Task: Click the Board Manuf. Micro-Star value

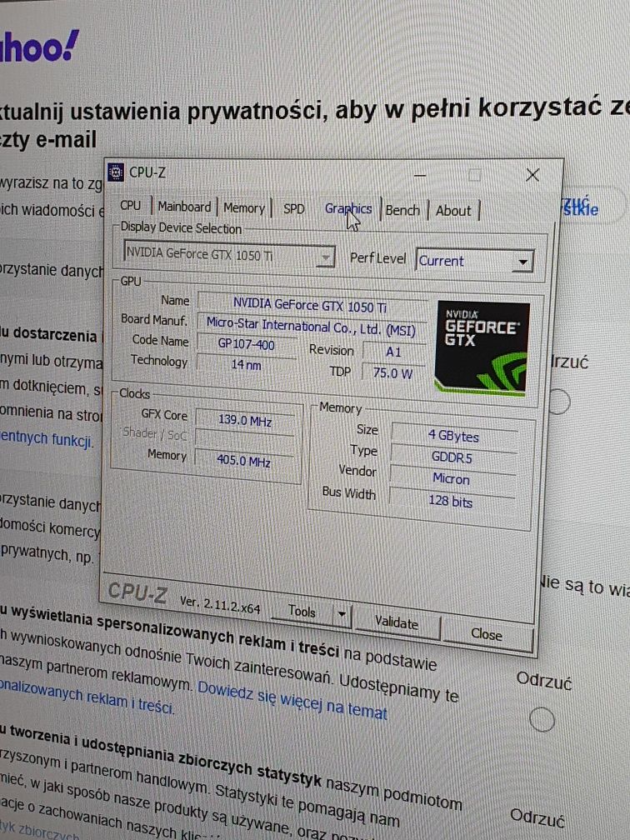Action: (x=312, y=327)
